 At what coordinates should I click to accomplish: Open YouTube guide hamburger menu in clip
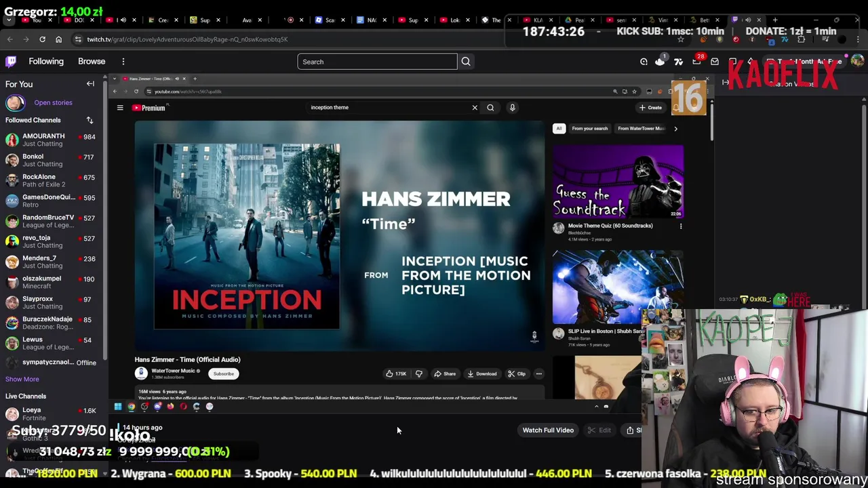[120, 108]
